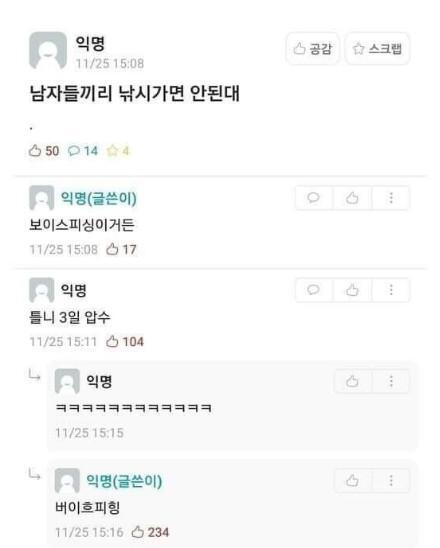
Task: Like the 틀니 3일 압수 comment
Action: (x=352, y=290)
